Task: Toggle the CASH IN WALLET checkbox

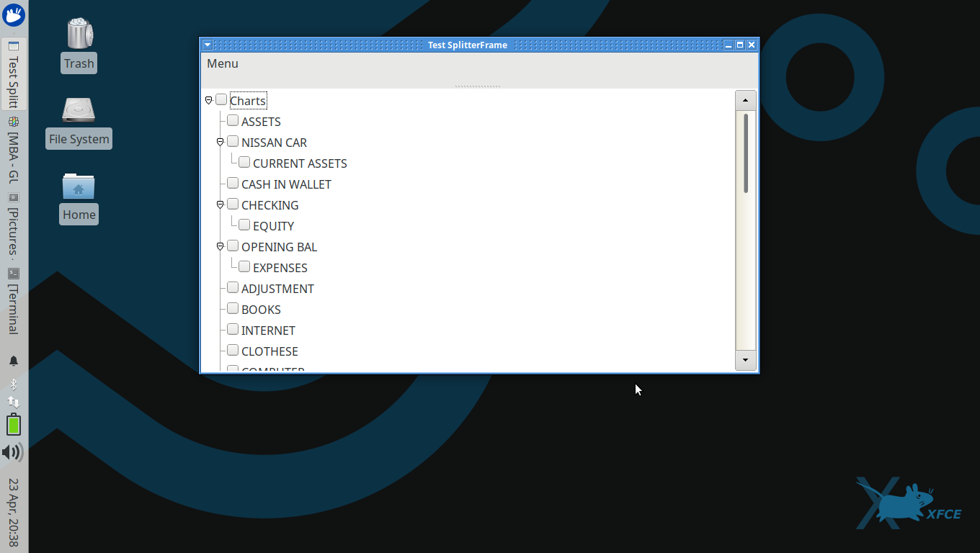Action: (233, 184)
